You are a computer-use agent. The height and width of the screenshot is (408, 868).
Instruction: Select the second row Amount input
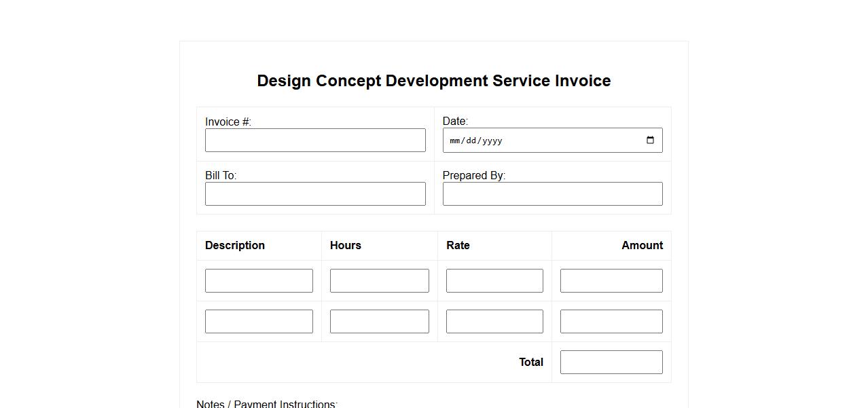611,322
